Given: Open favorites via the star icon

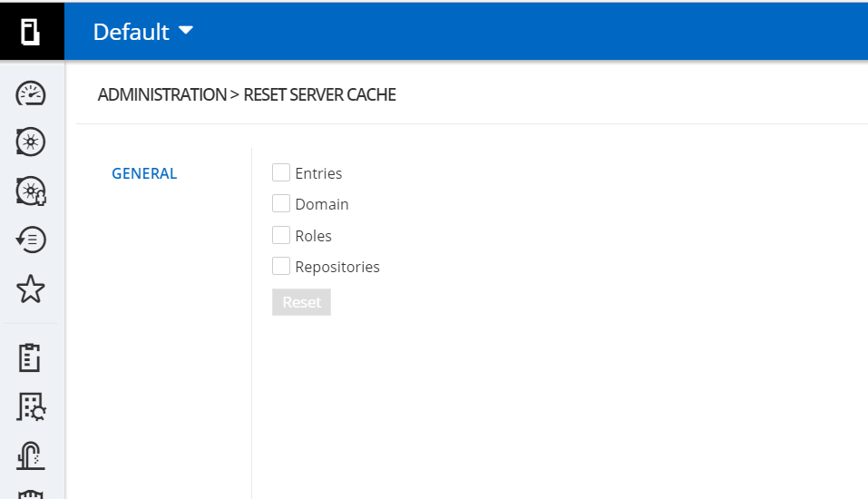Looking at the screenshot, I should click(32, 289).
